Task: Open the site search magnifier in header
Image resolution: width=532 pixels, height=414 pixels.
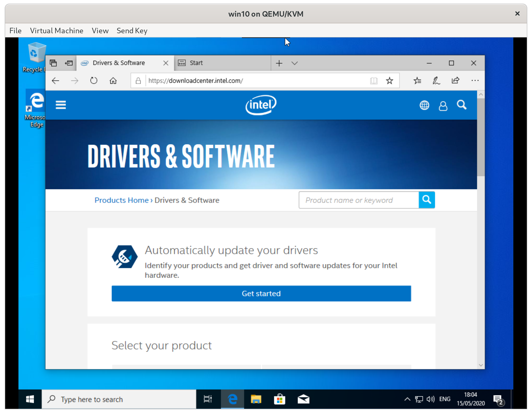Action: click(462, 105)
